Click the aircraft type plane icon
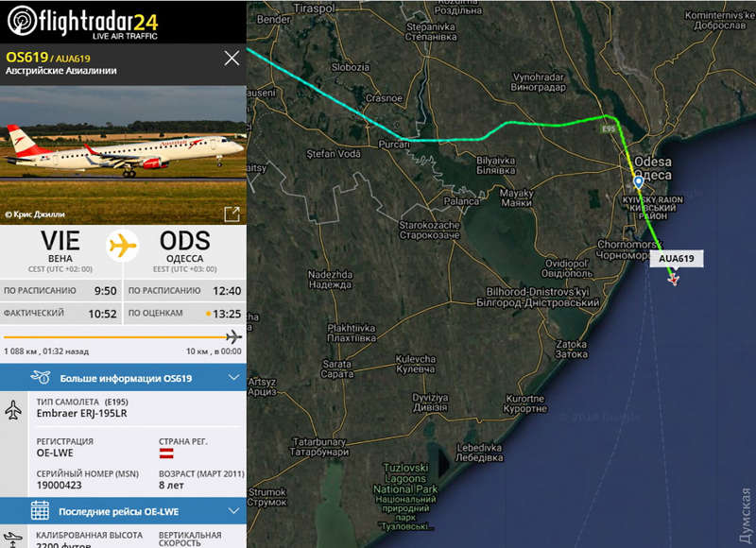The width and height of the screenshot is (756, 548). tap(13, 410)
